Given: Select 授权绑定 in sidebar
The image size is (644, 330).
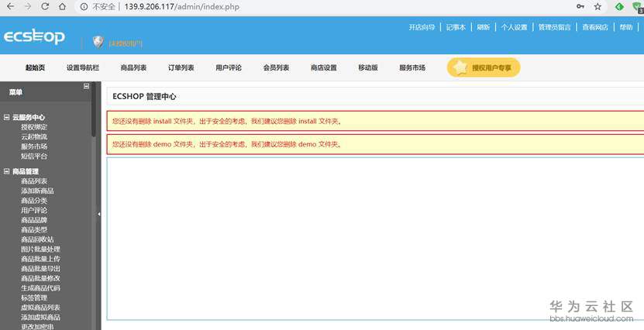Looking at the screenshot, I should point(34,127).
